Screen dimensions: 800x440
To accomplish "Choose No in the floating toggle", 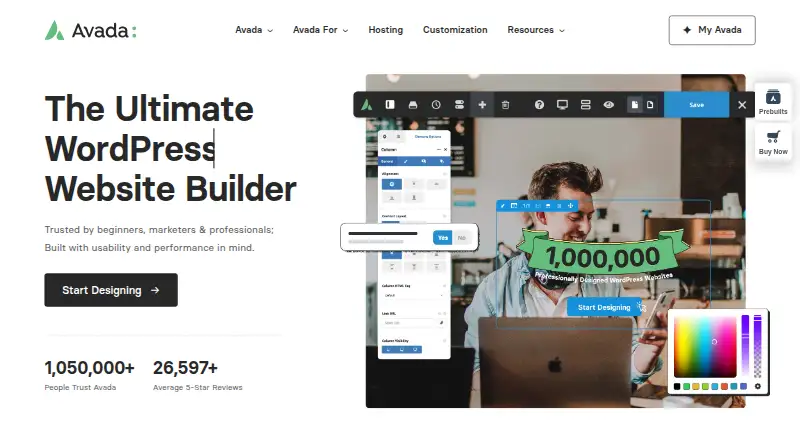I will (x=462, y=238).
